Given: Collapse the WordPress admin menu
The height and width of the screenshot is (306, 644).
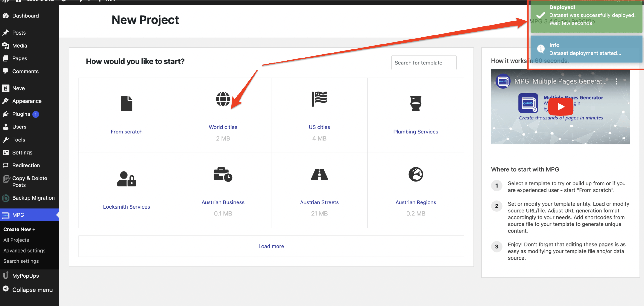Looking at the screenshot, I should click(x=28, y=289).
